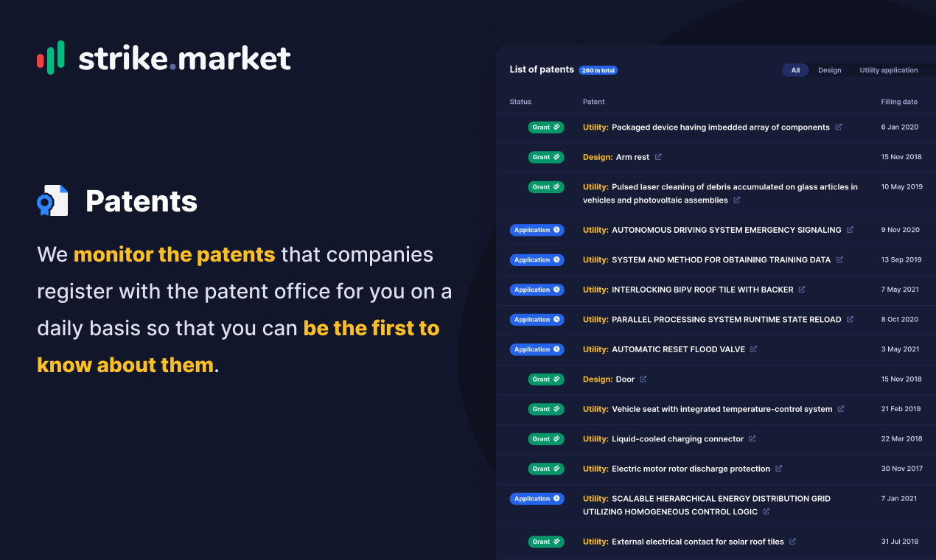Open PARALLEL PROCESSING SYSTEM RUNTIME STATE RELOAD patent
936x560 pixels.
[x=712, y=320]
